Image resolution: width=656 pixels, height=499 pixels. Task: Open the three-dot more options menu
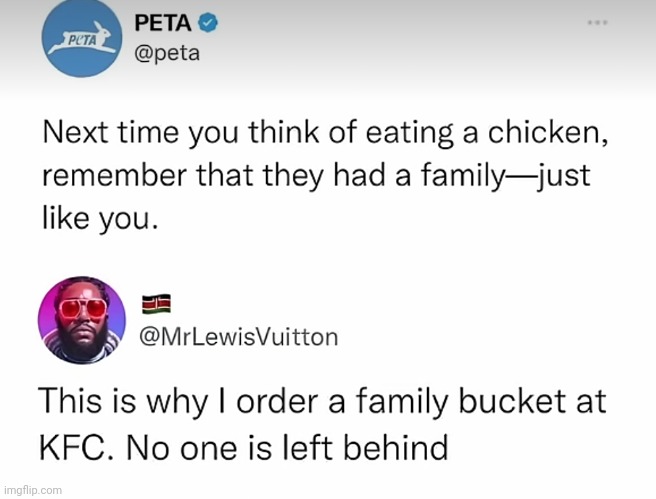tap(597, 23)
